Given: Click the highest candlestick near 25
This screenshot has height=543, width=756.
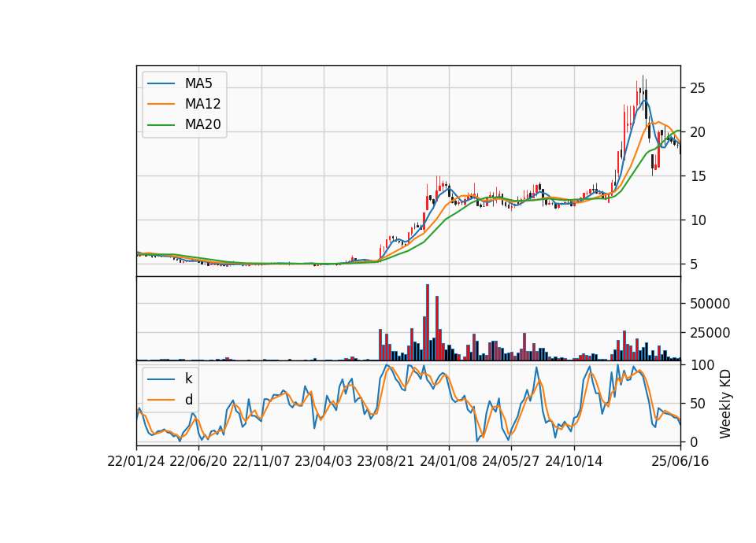Looking at the screenshot, I should point(643,93).
